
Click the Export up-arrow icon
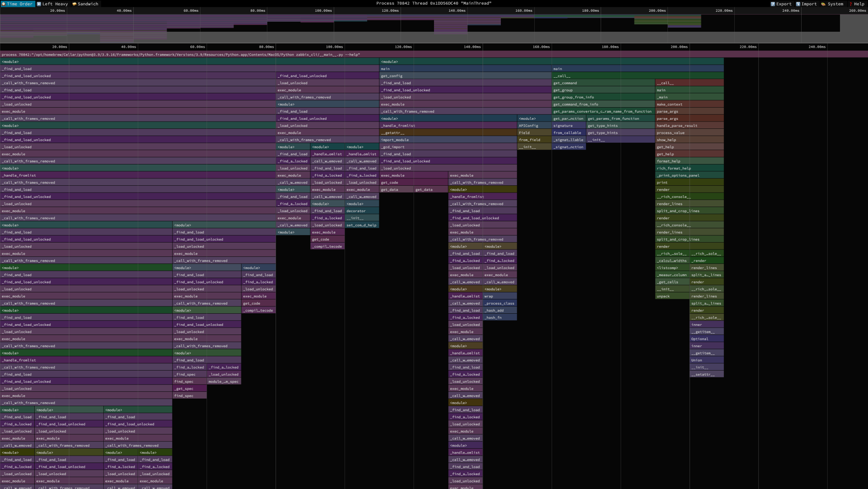click(773, 4)
